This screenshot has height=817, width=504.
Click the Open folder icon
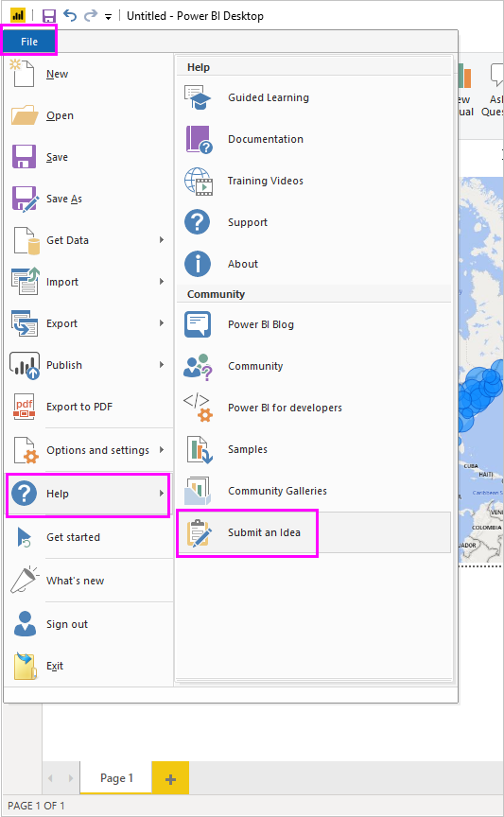click(x=25, y=115)
